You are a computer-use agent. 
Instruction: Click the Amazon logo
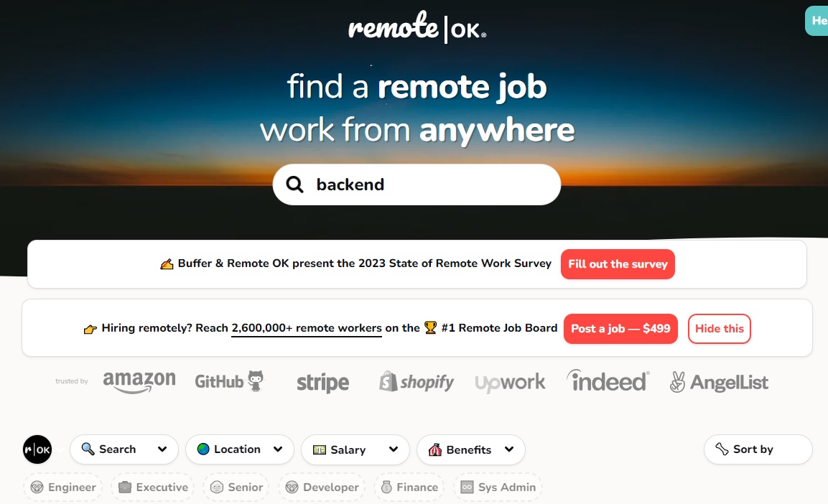pos(139,381)
